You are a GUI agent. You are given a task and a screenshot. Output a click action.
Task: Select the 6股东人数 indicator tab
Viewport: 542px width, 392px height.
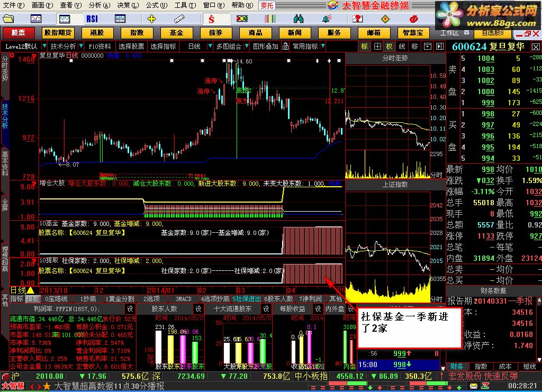(278, 299)
